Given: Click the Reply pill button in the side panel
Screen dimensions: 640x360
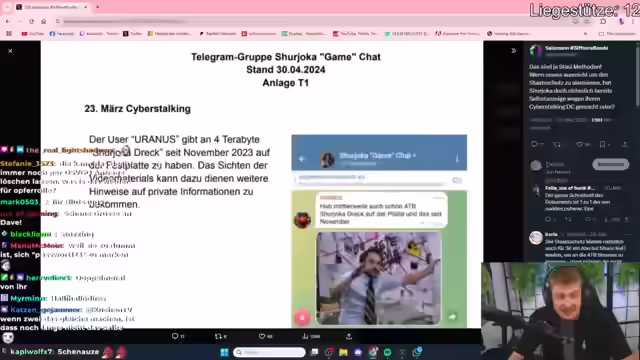Looking at the screenshot, I should click(611, 164).
